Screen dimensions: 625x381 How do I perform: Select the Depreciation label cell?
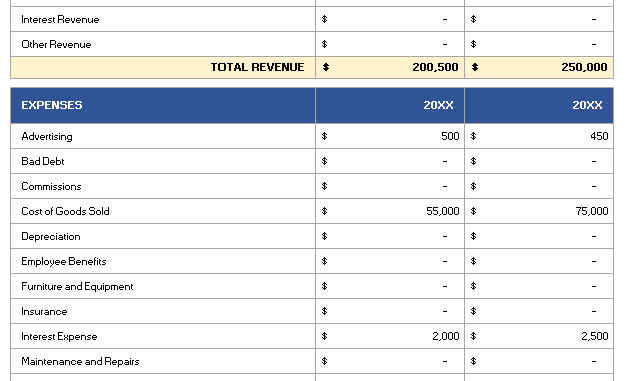point(163,236)
